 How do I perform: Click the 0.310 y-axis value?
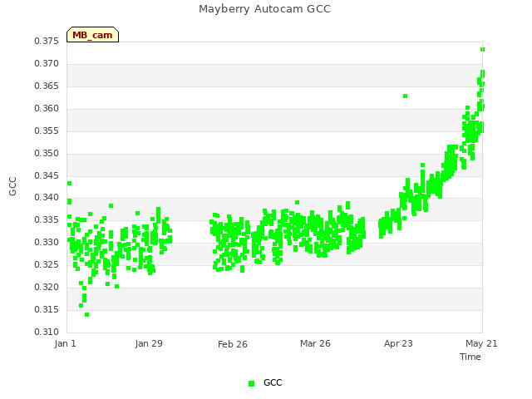click(x=47, y=332)
